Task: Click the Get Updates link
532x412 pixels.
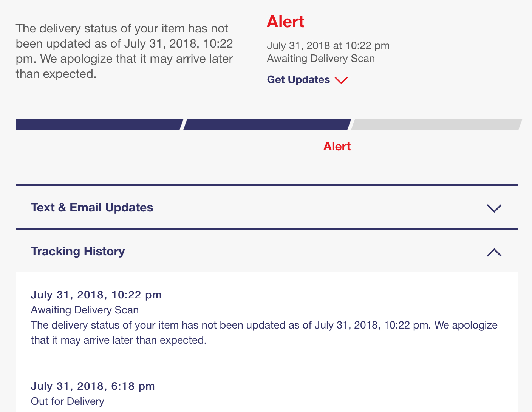Action: point(298,80)
